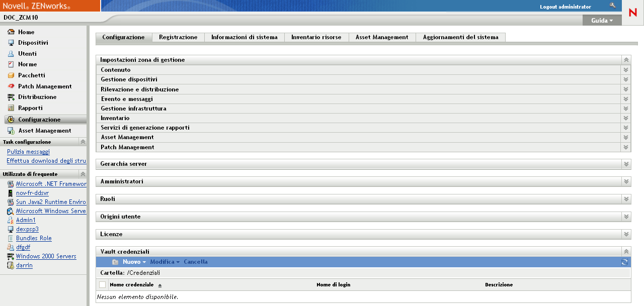644x306 pixels.
Task: Check the select-all box in the credentials table
Action: click(x=103, y=284)
